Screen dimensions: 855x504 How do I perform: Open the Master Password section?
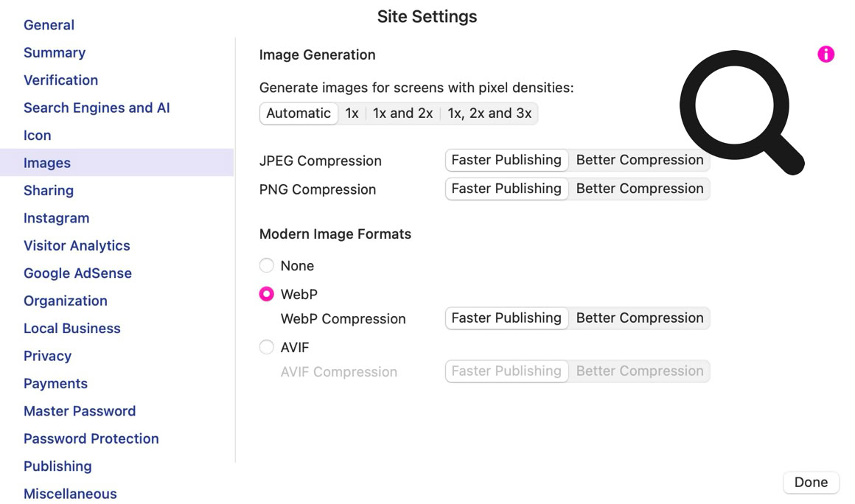tap(80, 411)
